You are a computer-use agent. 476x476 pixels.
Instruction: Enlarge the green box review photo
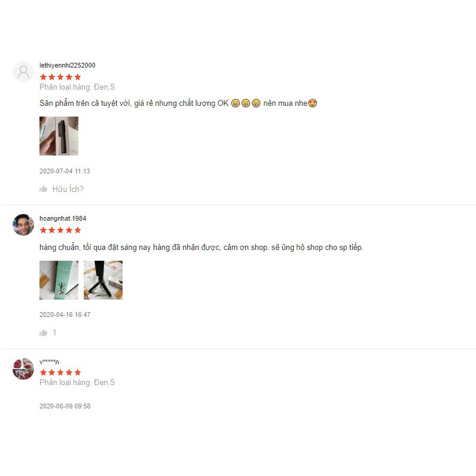[59, 280]
